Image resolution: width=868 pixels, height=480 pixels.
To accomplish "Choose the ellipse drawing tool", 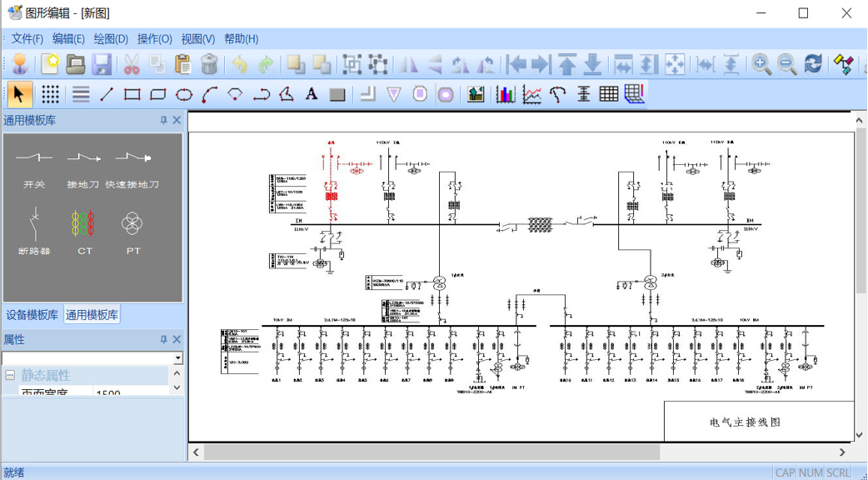I will click(x=184, y=94).
